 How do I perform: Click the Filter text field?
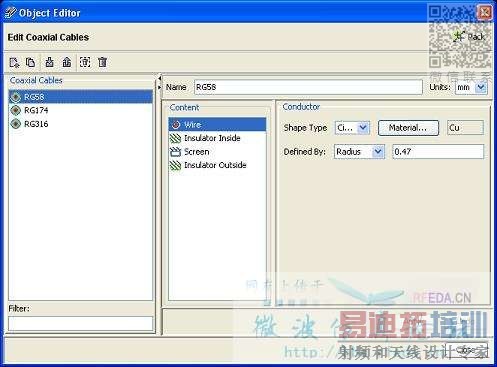click(81, 324)
